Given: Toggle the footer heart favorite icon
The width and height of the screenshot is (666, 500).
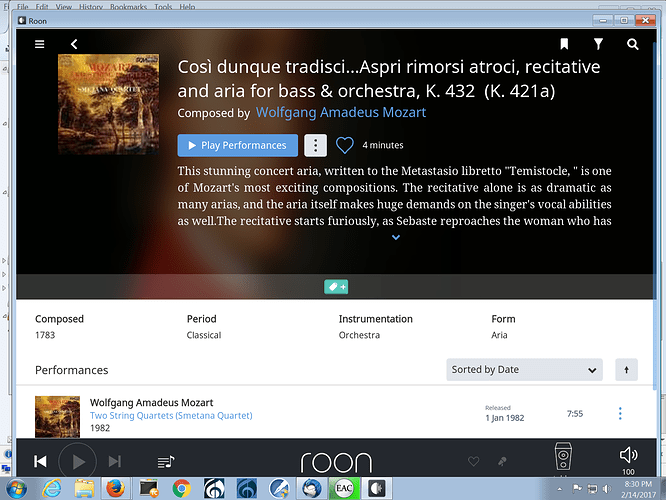Looking at the screenshot, I should click(474, 461).
